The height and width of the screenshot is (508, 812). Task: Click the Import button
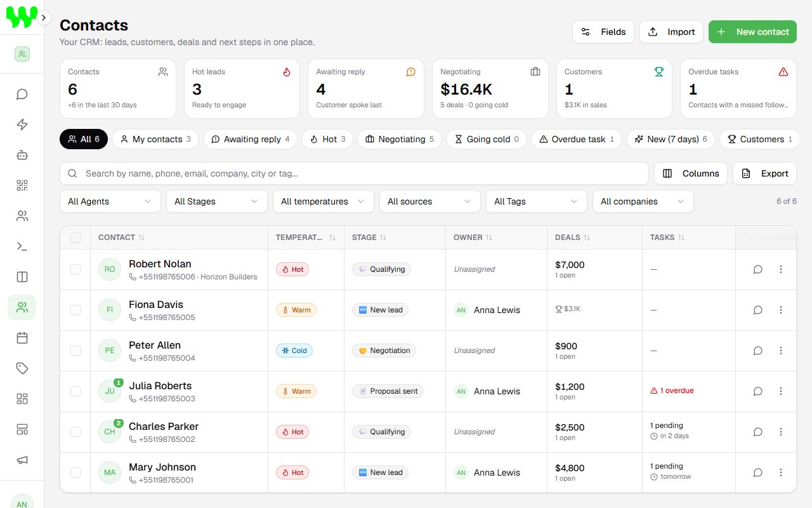pyautogui.click(x=671, y=32)
